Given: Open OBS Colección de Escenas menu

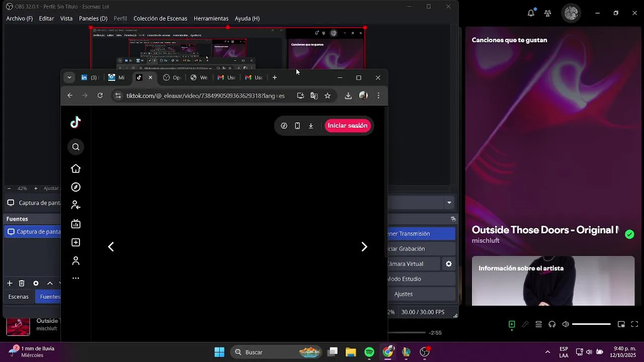Looking at the screenshot, I should [160, 18].
